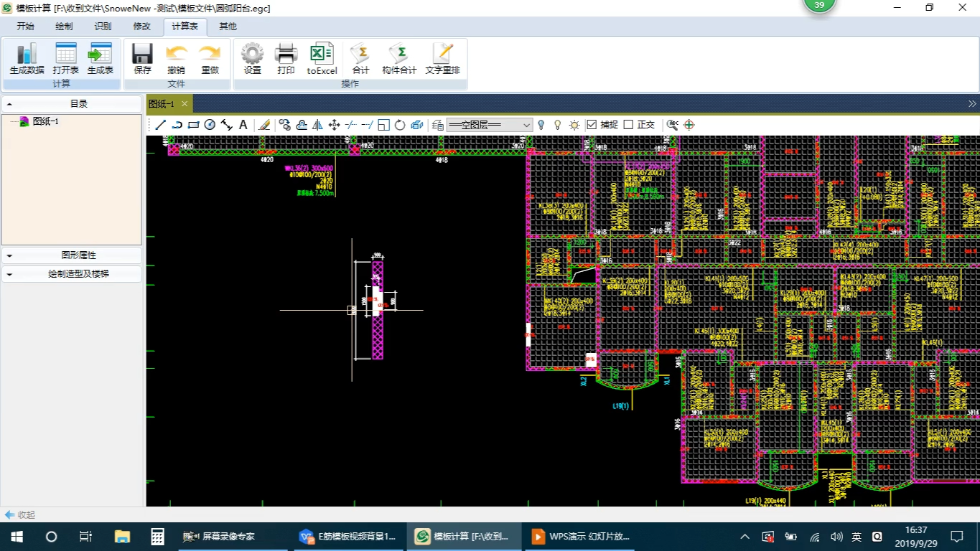This screenshot has height=551, width=980.
Task: Click the copy objects tool icon
Action: click(285, 125)
